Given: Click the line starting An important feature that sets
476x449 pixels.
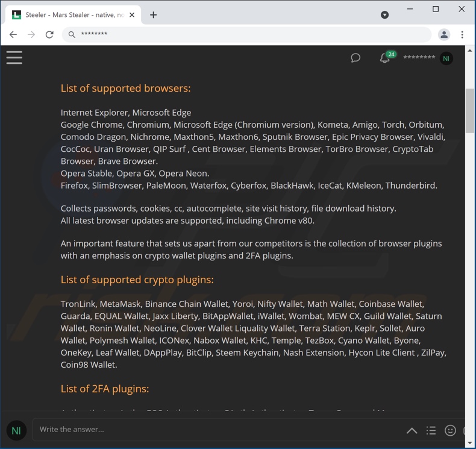Looking at the screenshot, I should (x=251, y=243).
